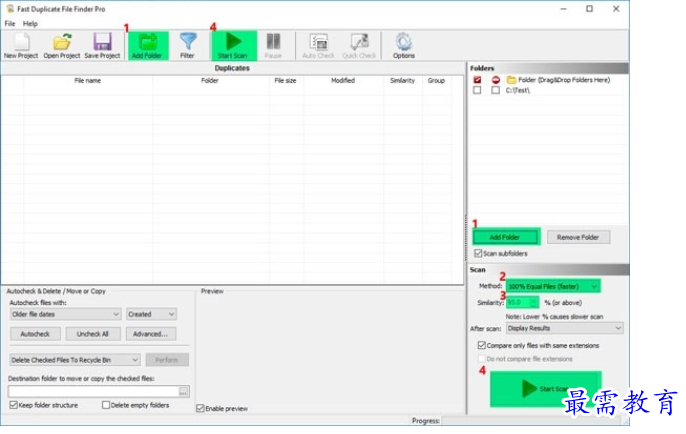Open the scan Method dropdown
This screenshot has width=686, height=434.
(553, 287)
